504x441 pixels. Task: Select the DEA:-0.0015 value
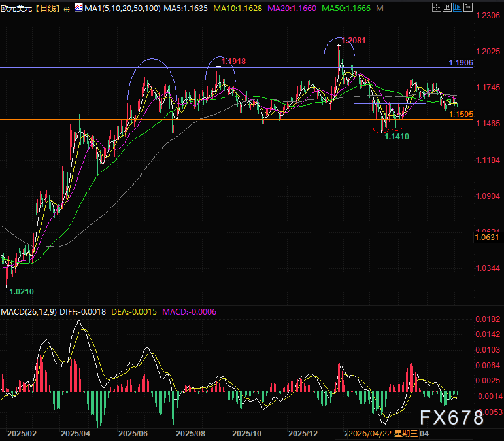click(134, 311)
